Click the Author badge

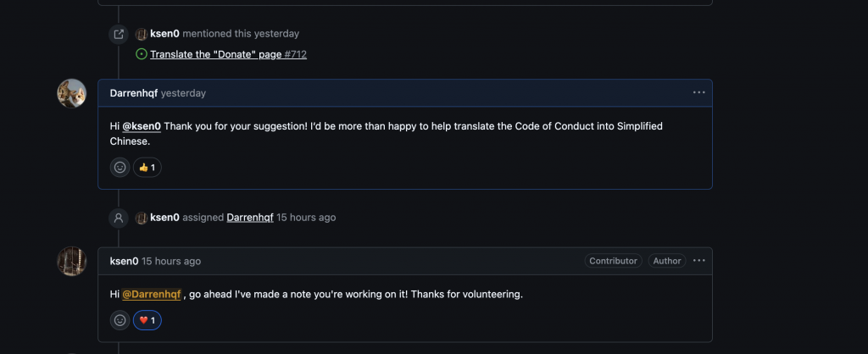667,261
